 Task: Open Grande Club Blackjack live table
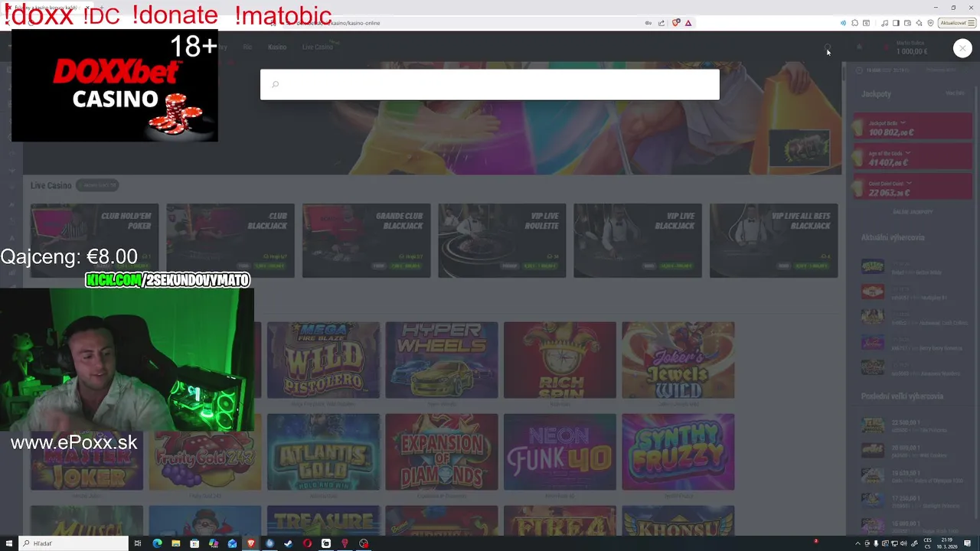coord(366,240)
